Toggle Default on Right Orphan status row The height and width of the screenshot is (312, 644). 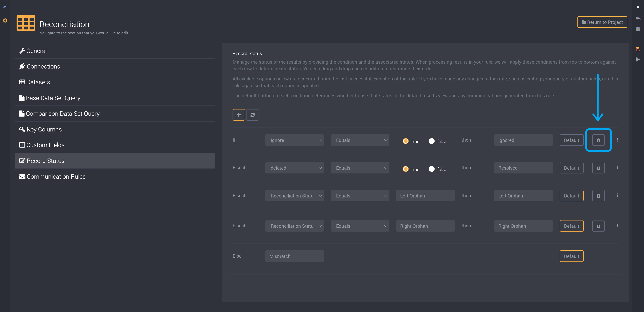[571, 226]
